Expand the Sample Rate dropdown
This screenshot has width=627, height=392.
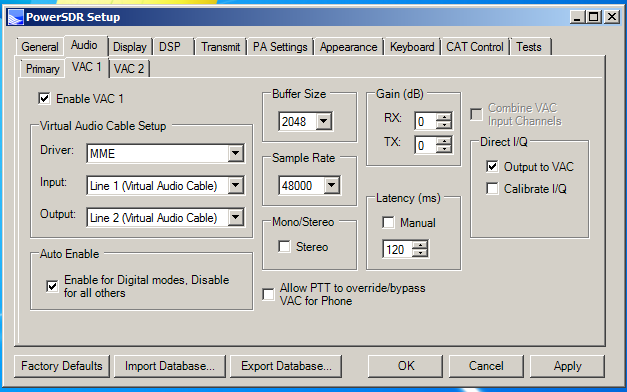331,185
